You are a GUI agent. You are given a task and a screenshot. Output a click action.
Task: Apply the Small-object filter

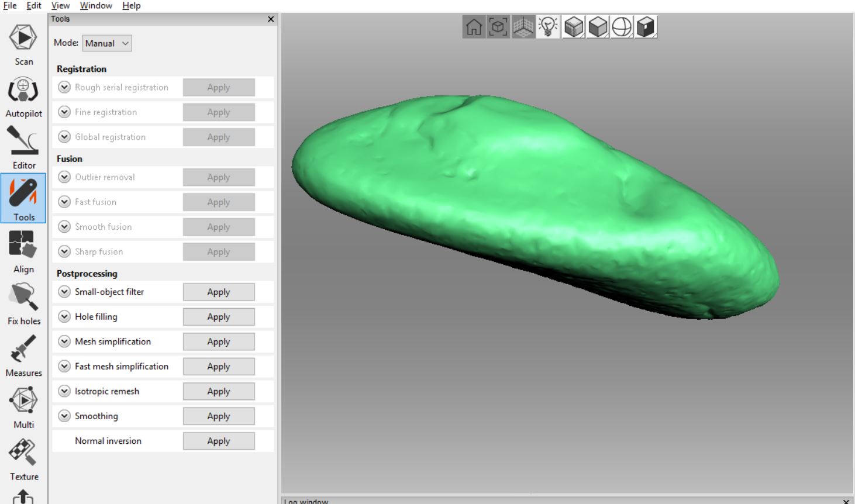219,292
